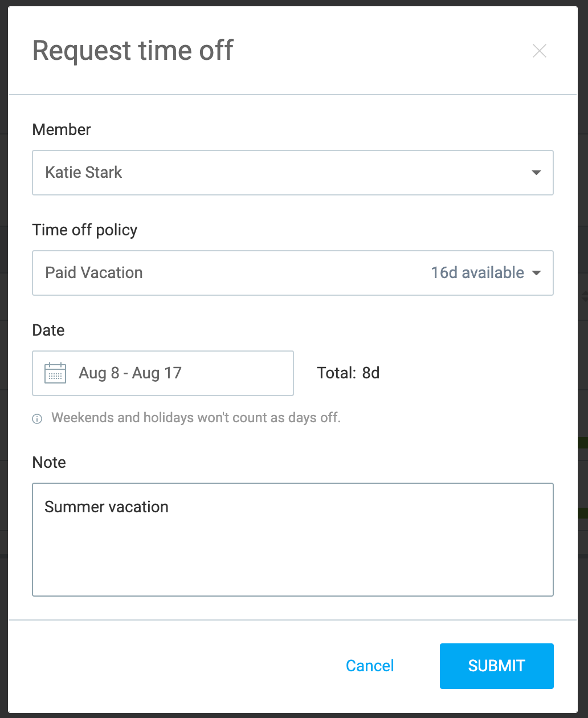Click the Time off policy dropdown arrow
The height and width of the screenshot is (718, 588).
pyautogui.click(x=536, y=273)
